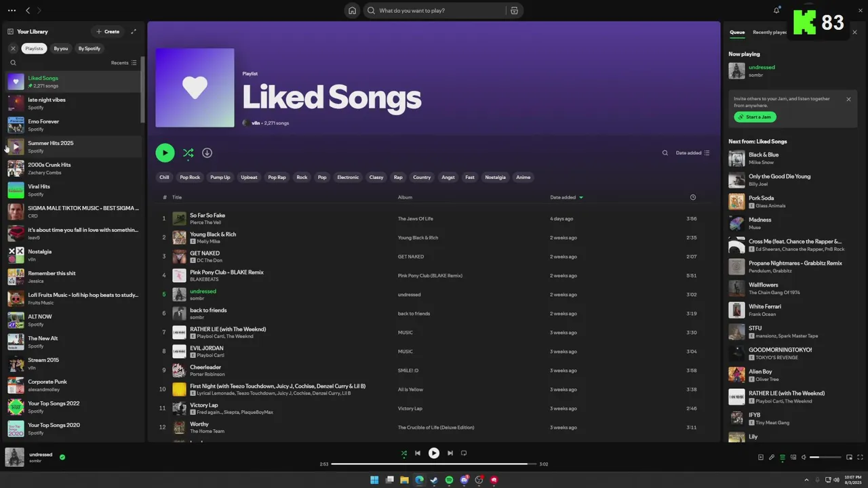Open Discord from the Windows taskbar
868x488 pixels.
point(464,480)
